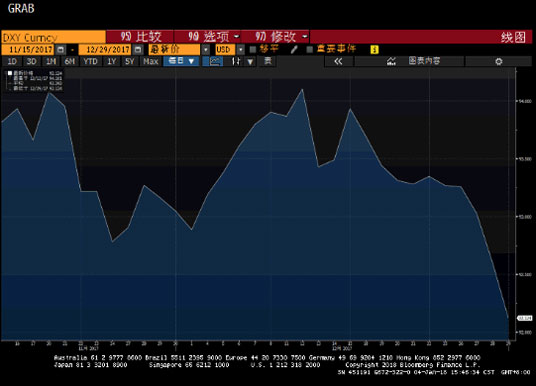The width and height of the screenshot is (536, 386).
Task: Select the candlestick bar chart icon
Action: 236,62
